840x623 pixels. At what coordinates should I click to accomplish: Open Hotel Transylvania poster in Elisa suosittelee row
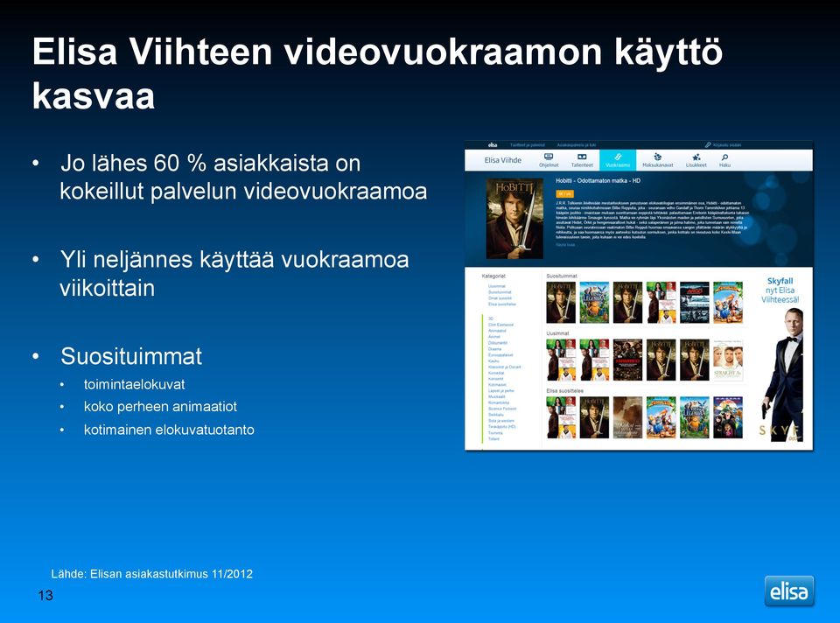(727, 417)
